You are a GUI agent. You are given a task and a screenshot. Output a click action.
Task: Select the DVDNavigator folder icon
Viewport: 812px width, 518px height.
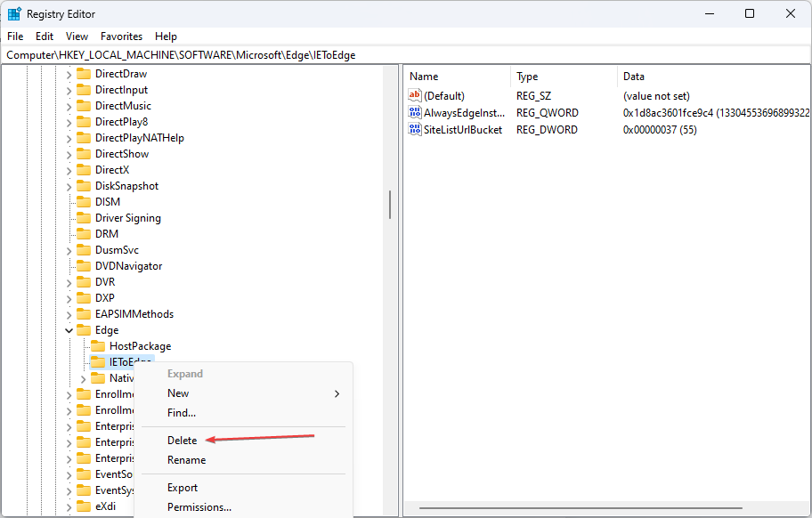click(x=84, y=266)
